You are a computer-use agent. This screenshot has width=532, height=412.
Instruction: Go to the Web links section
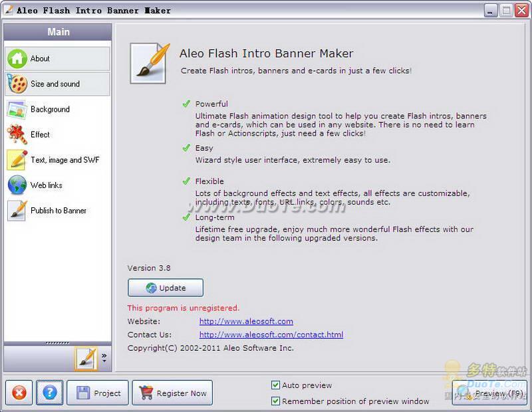[46, 185]
